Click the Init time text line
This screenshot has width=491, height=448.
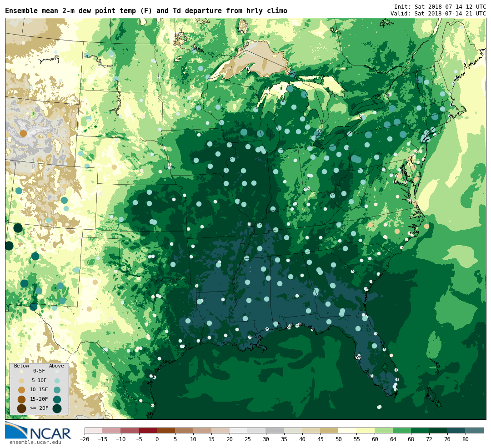440,7
